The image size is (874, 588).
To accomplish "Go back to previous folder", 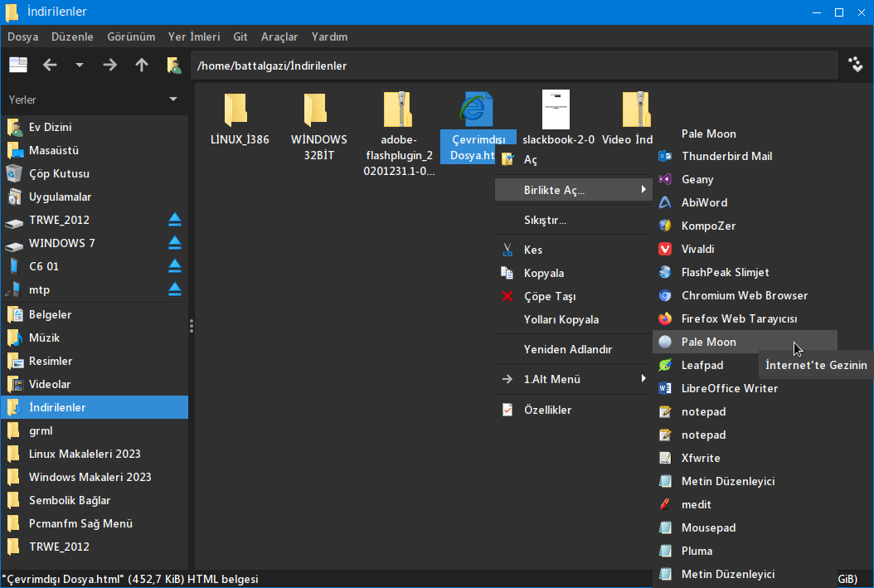I will (50, 66).
